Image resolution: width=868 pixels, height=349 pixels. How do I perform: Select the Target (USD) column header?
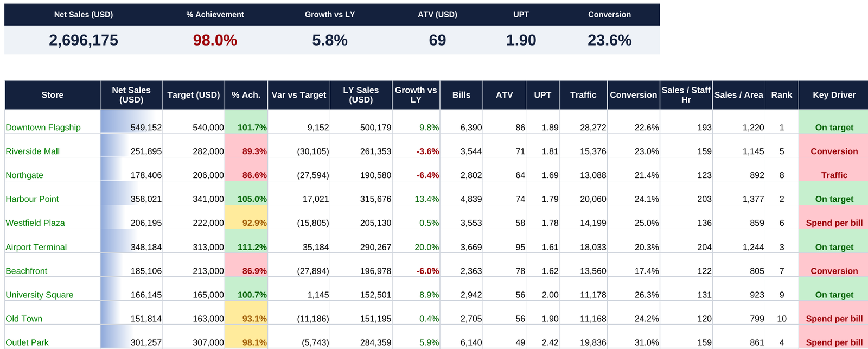click(x=194, y=95)
